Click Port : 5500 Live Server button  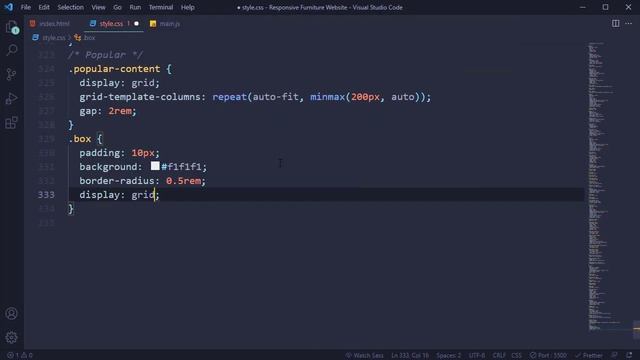pos(548,356)
